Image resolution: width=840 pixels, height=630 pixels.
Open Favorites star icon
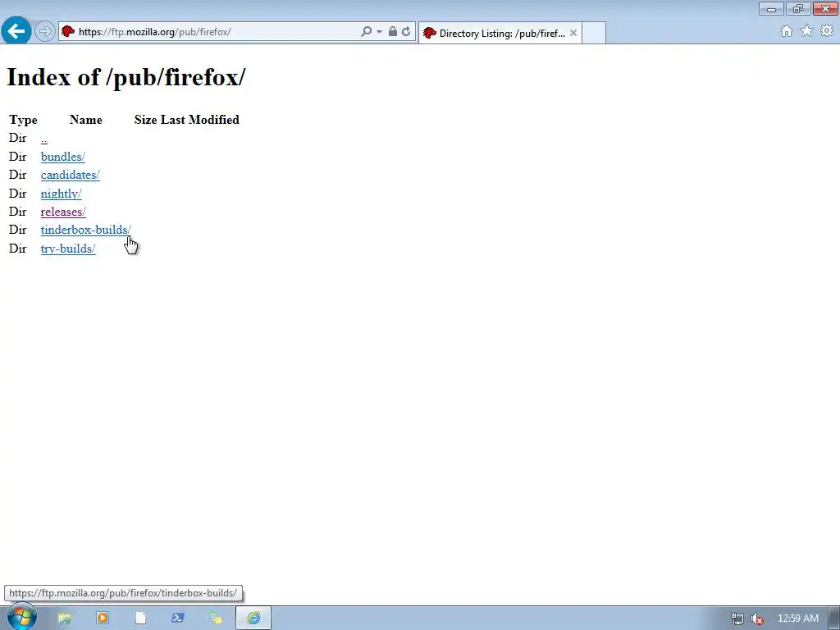coord(806,31)
